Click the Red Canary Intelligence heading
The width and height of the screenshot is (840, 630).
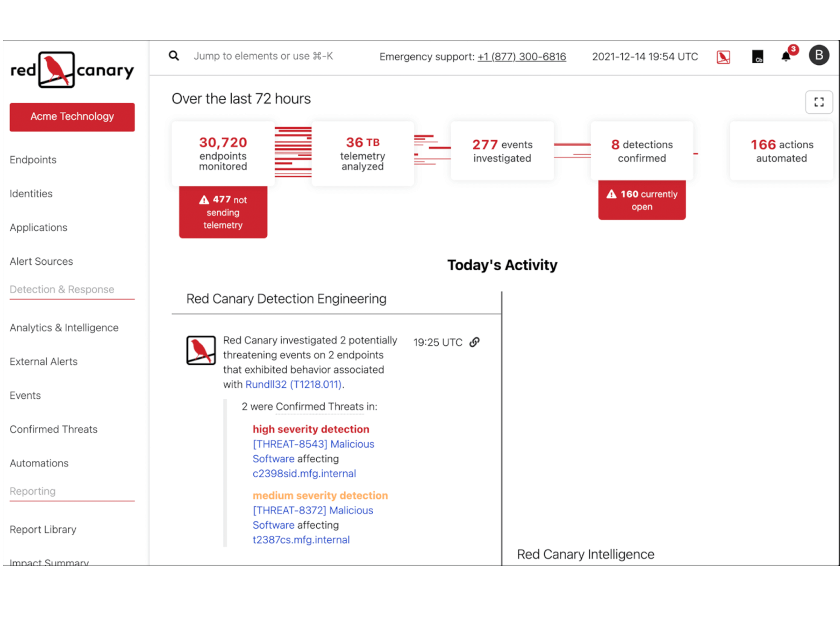(x=586, y=554)
